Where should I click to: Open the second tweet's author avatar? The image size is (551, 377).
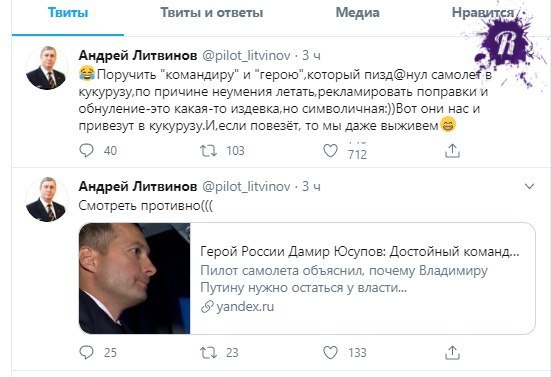[46, 199]
